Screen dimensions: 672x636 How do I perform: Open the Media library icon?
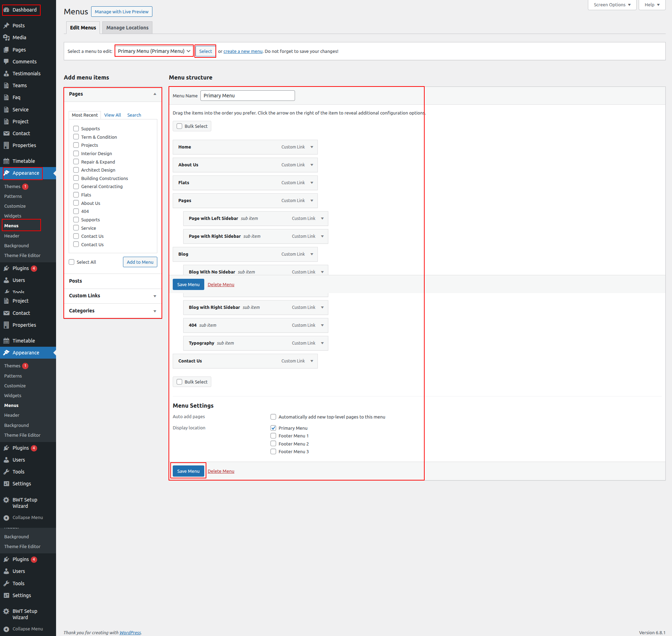coord(6,37)
